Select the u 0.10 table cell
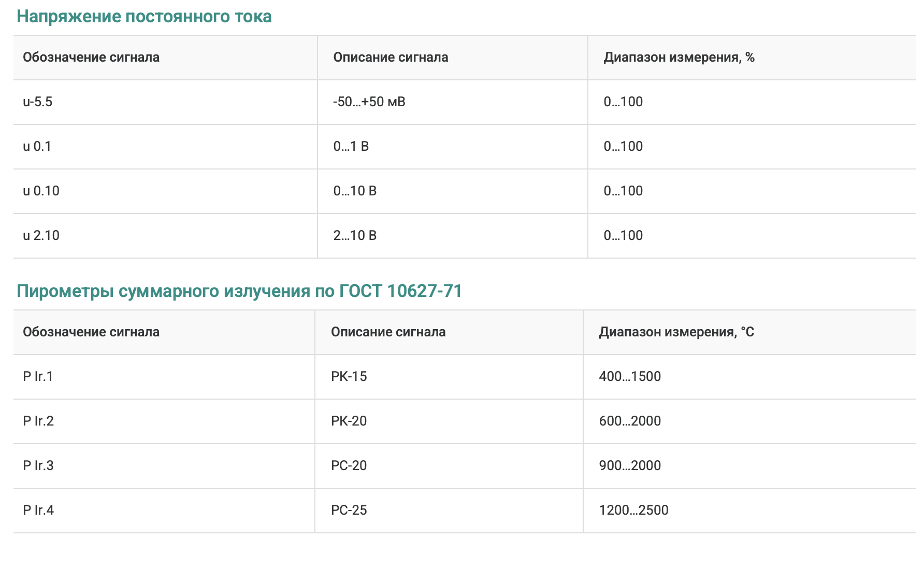 (x=41, y=191)
